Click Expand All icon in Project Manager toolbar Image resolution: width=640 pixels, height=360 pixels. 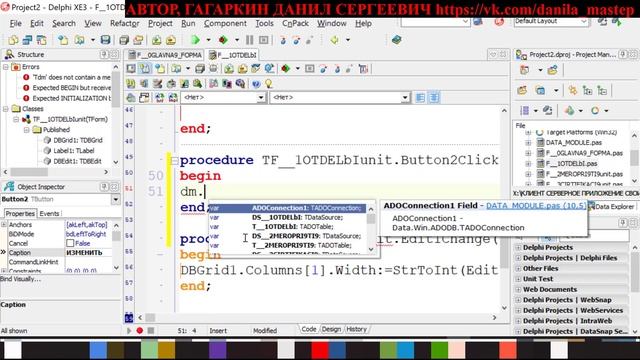point(587,90)
